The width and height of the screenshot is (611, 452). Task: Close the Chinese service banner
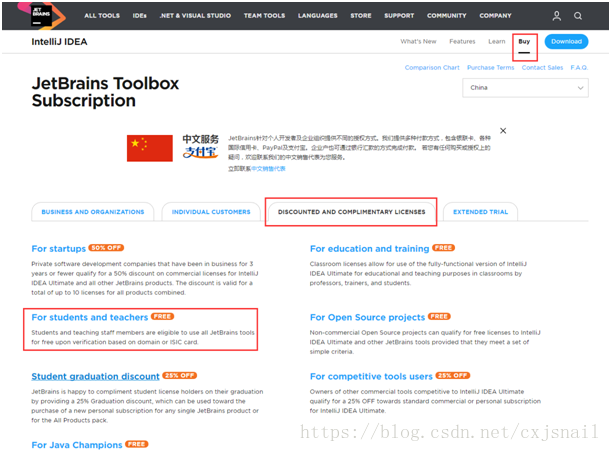coord(503,131)
